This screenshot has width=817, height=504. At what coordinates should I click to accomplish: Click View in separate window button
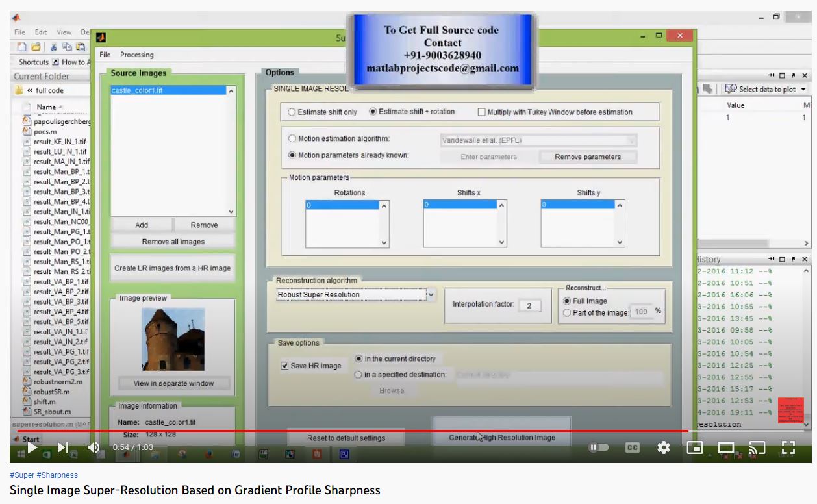[173, 384]
